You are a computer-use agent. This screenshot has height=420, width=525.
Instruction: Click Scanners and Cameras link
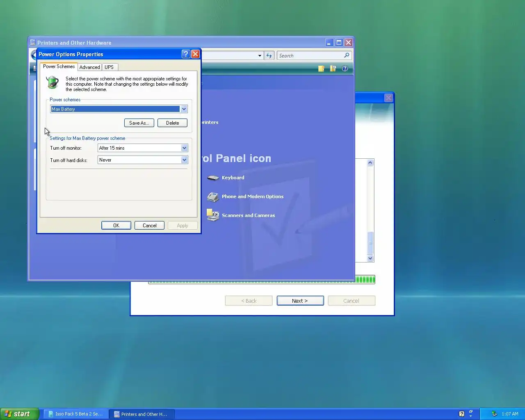tap(248, 215)
